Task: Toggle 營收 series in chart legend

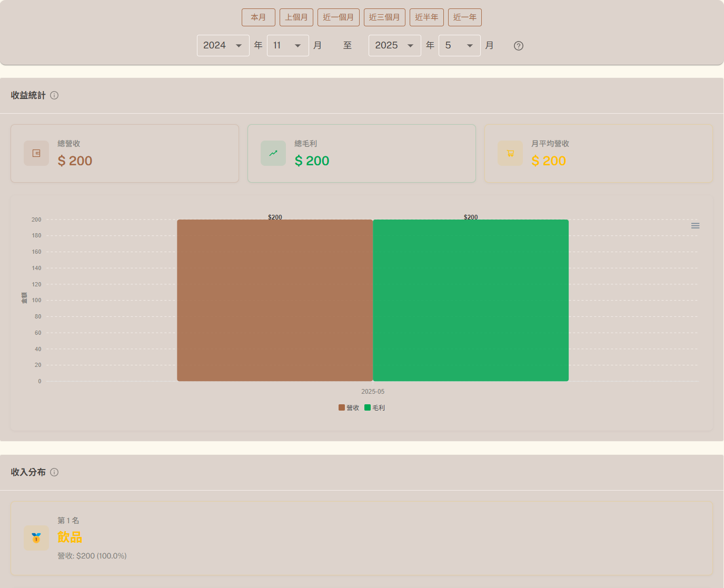Action: click(349, 408)
